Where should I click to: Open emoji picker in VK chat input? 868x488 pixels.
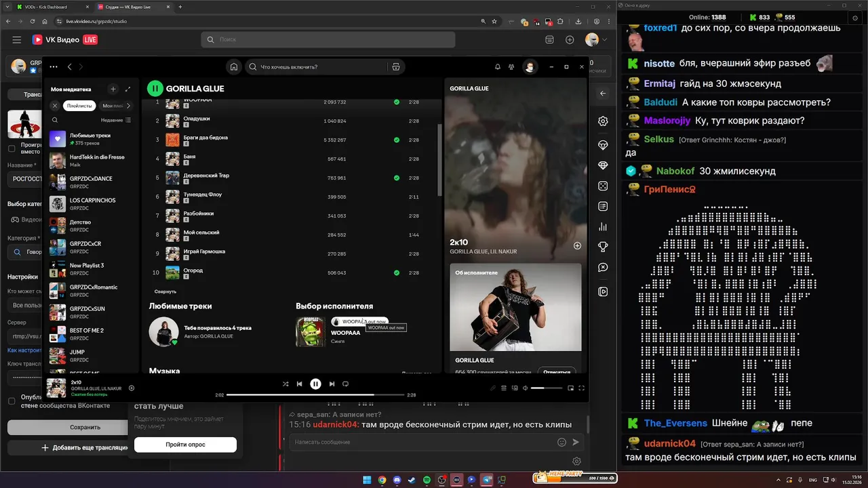pyautogui.click(x=561, y=442)
